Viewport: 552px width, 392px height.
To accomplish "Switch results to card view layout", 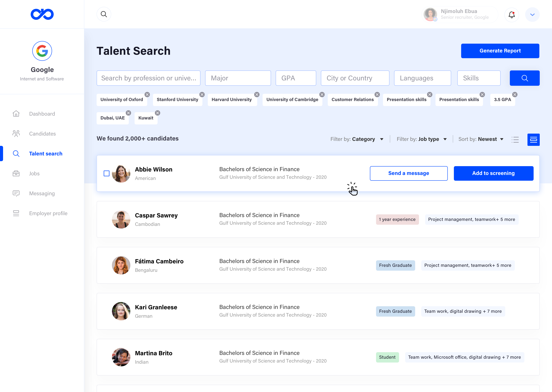I will [534, 140].
